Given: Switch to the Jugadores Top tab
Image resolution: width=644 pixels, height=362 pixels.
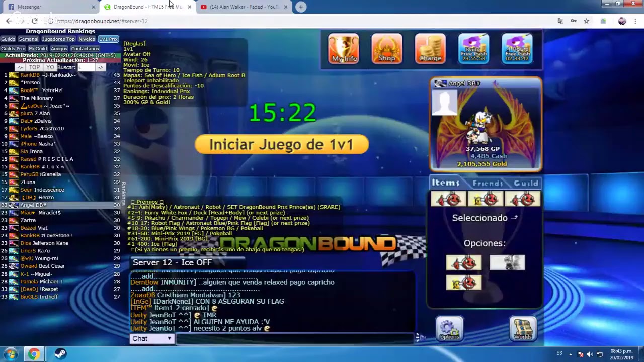Looking at the screenshot, I should [x=58, y=39].
